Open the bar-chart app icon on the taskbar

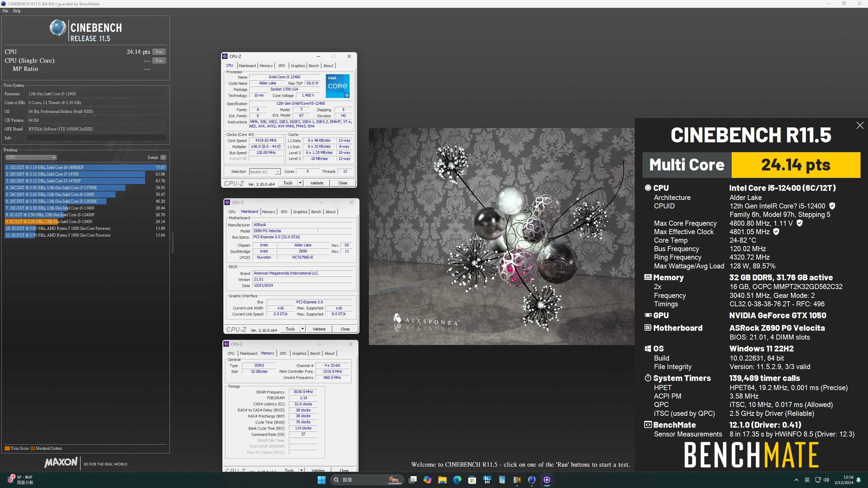click(487, 480)
